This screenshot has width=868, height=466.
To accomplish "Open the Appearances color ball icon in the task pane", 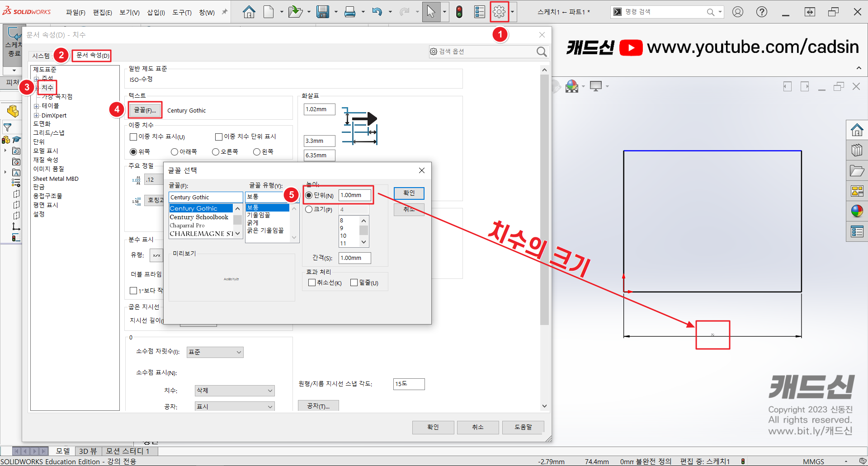I will [x=857, y=211].
